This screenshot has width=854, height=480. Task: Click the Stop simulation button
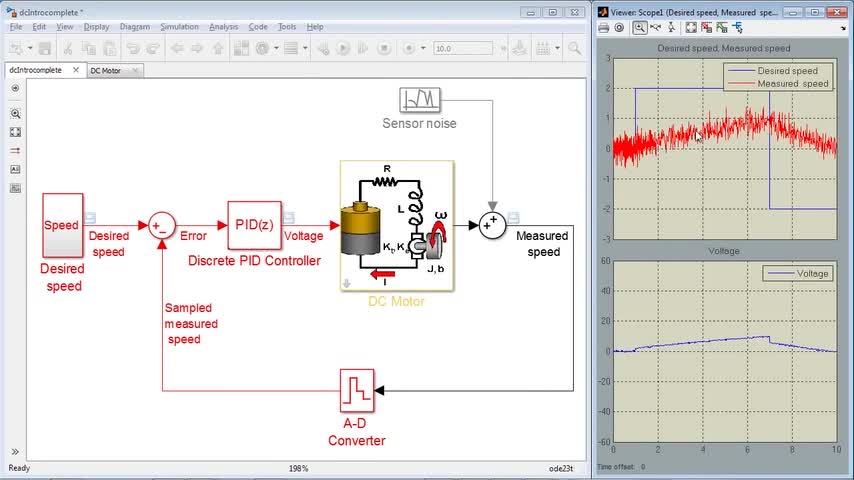pyautogui.click(x=384, y=48)
